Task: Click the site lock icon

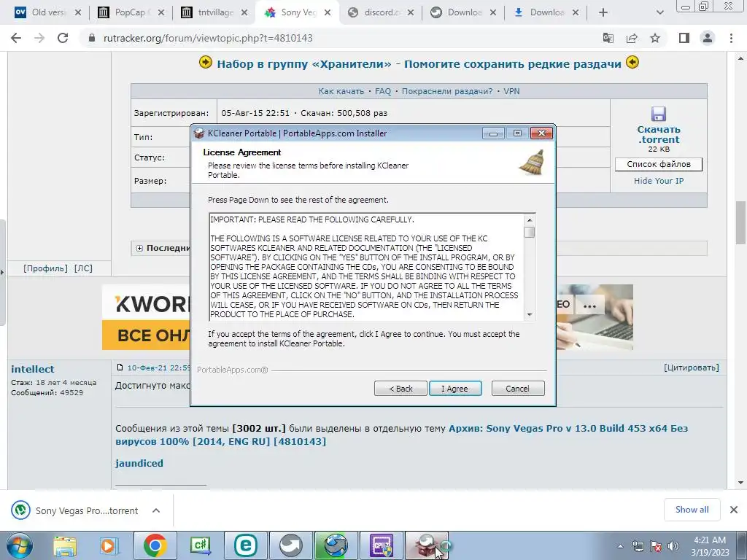Action: (x=92, y=38)
